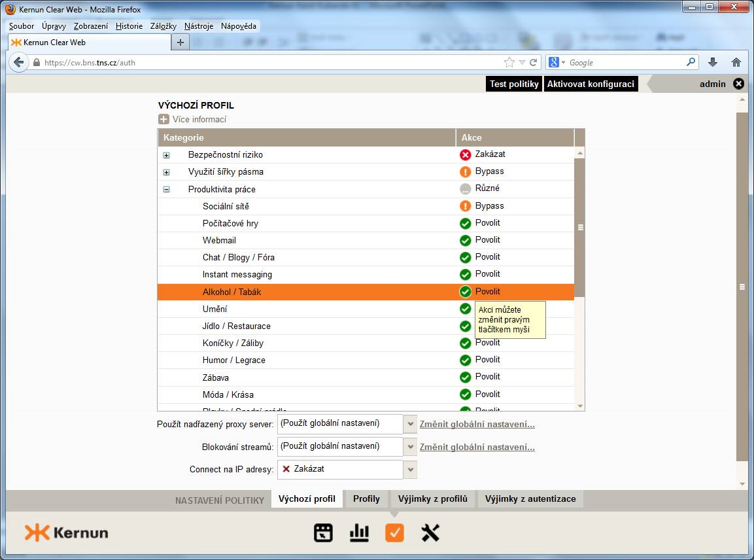
Task: Click the page scroll down arrow
Action: pos(742,484)
